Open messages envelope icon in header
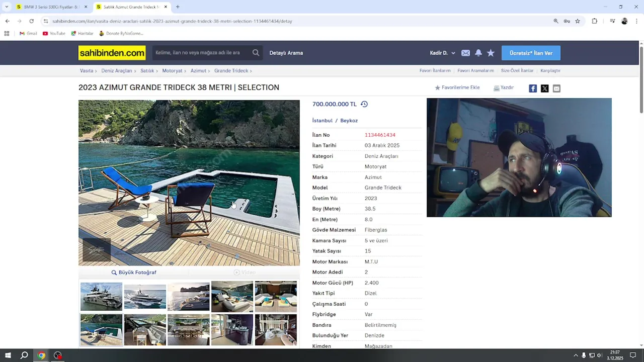Viewport: 644px width, 362px height. coord(465,53)
